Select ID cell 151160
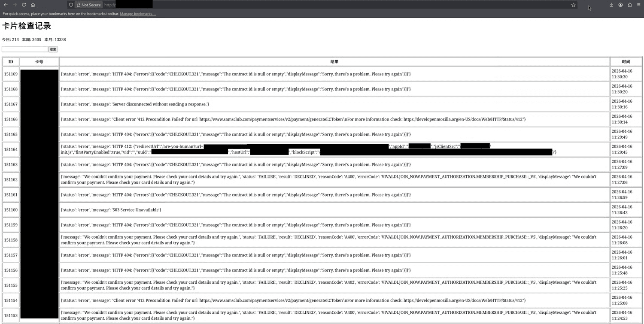The width and height of the screenshot is (644, 324). (x=11, y=210)
